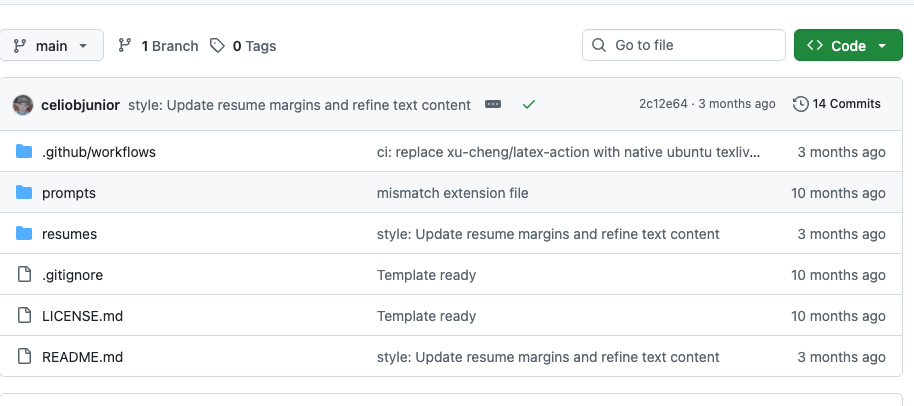Image resolution: width=914 pixels, height=406 pixels.
Task: Open the mismatch extension file commit message
Action: (452, 193)
